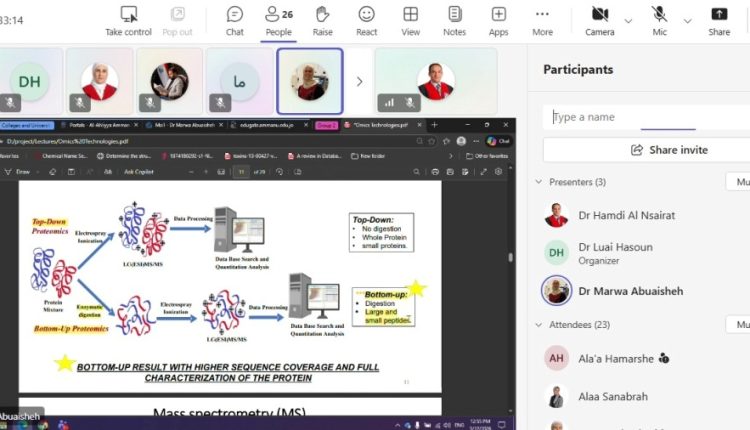
Task: Open the More options menu
Action: [542, 20]
